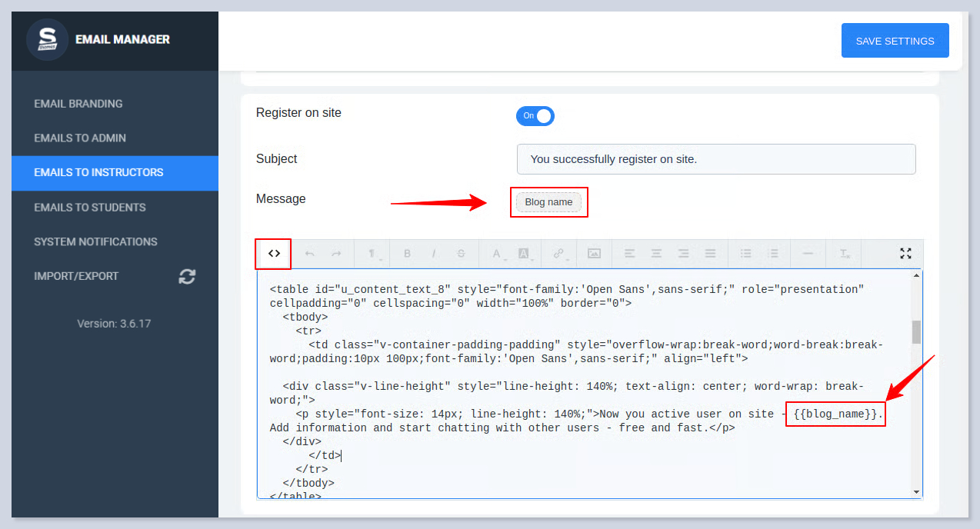
Task: Click the redo arrow in editor toolbar
Action: tap(336, 254)
